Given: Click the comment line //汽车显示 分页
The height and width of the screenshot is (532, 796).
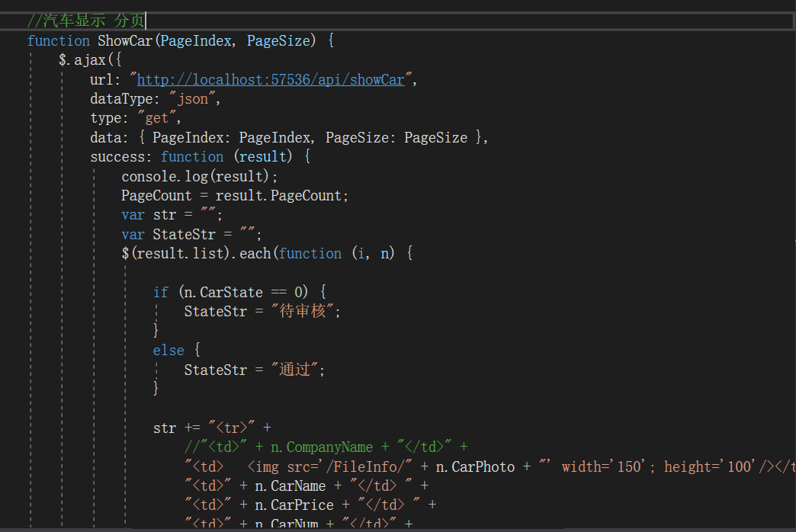Looking at the screenshot, I should (86, 21).
